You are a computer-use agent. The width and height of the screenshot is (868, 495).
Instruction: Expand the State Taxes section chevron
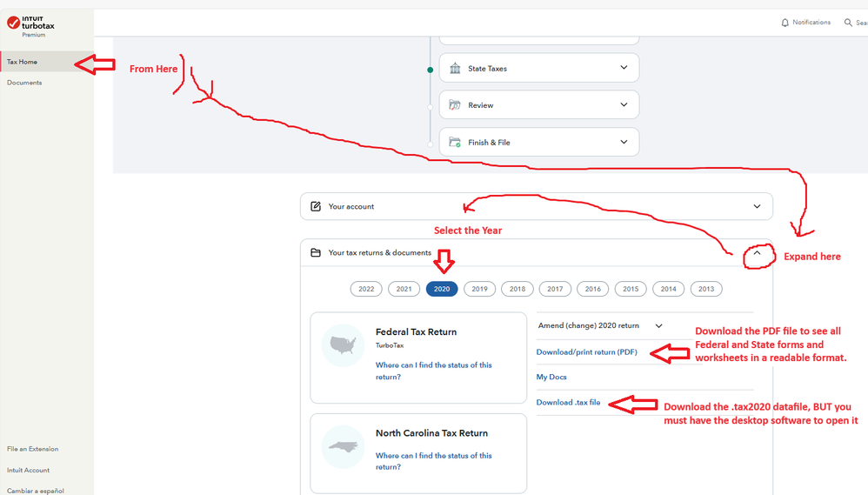click(624, 68)
